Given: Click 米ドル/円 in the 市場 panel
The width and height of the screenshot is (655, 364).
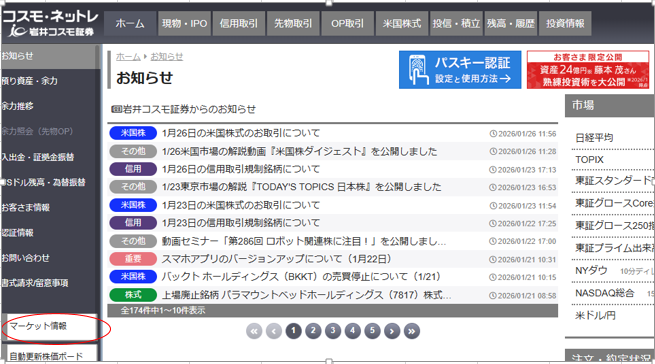Looking at the screenshot, I should point(595,315).
